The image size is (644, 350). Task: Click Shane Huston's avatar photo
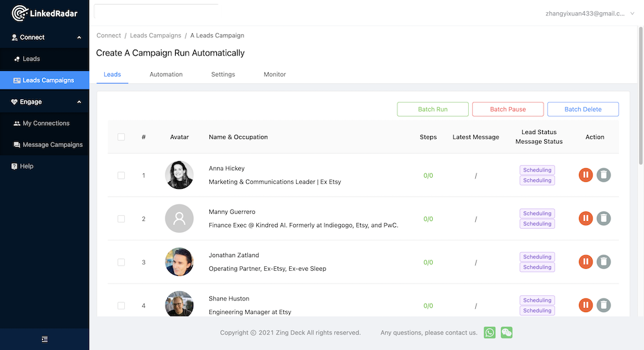[179, 304]
